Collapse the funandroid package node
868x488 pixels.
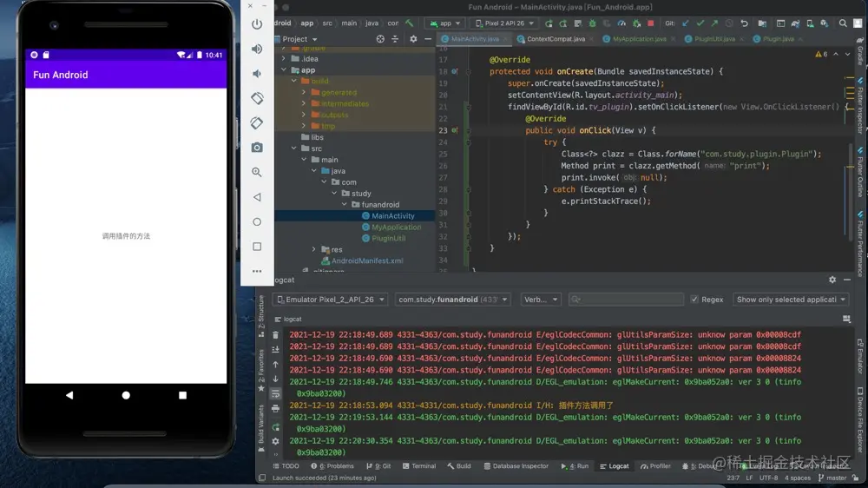[345, 204]
